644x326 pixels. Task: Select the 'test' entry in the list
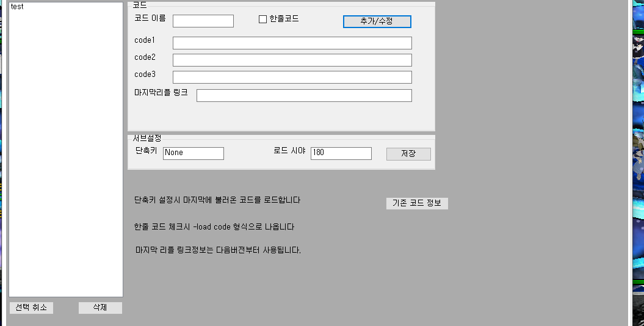[x=18, y=7]
